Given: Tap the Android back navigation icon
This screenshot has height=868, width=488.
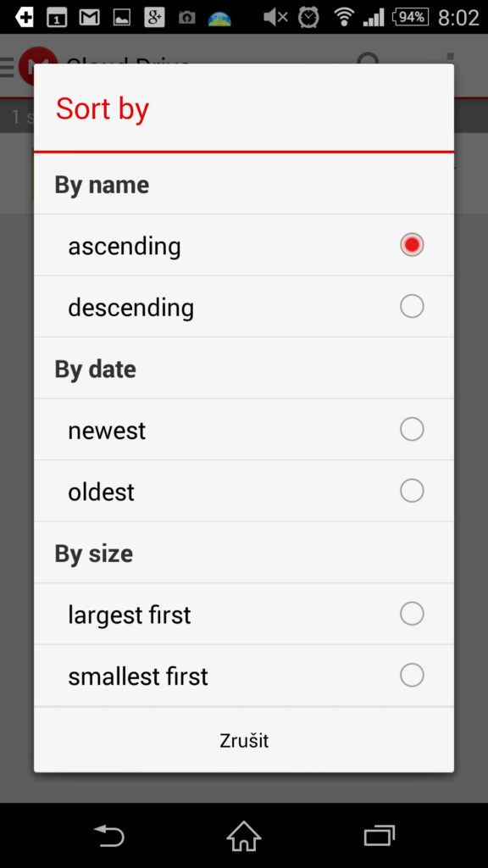Looking at the screenshot, I should pos(109,835).
